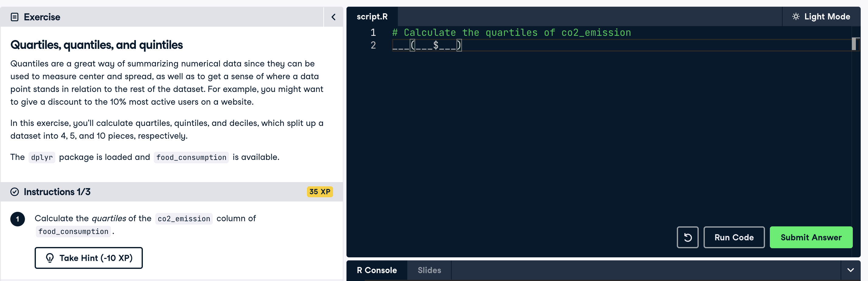This screenshot has width=868, height=281.
Task: Click the step 1 number circle
Action: [18, 219]
